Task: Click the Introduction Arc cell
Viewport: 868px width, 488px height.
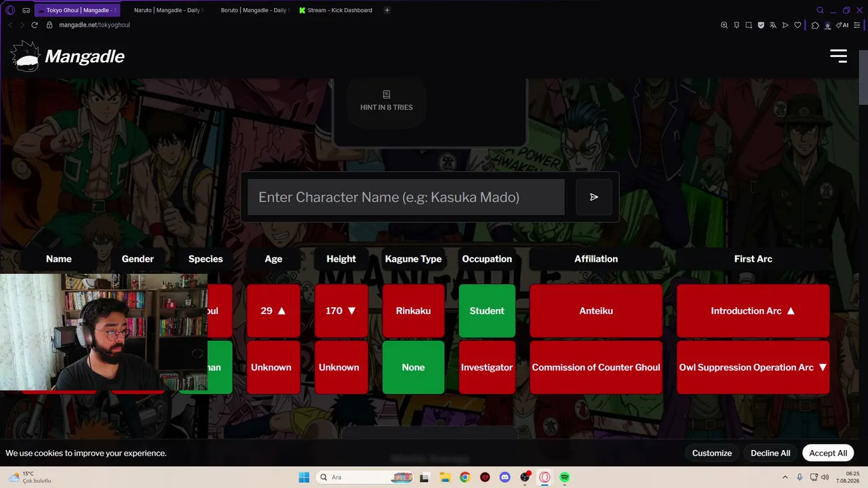Action: (753, 311)
